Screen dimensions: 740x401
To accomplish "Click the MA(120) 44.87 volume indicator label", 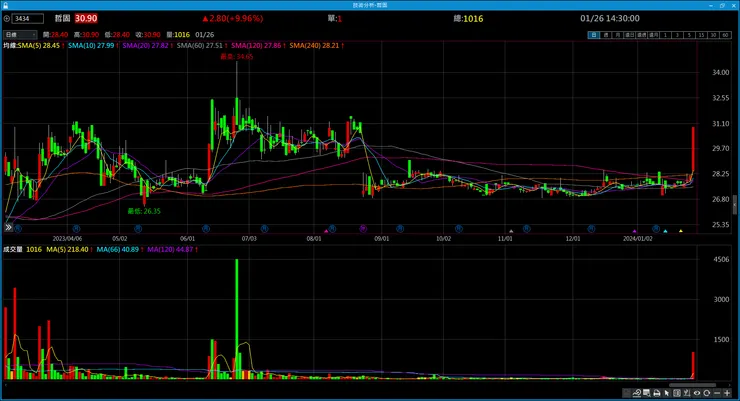I will (x=170, y=249).
